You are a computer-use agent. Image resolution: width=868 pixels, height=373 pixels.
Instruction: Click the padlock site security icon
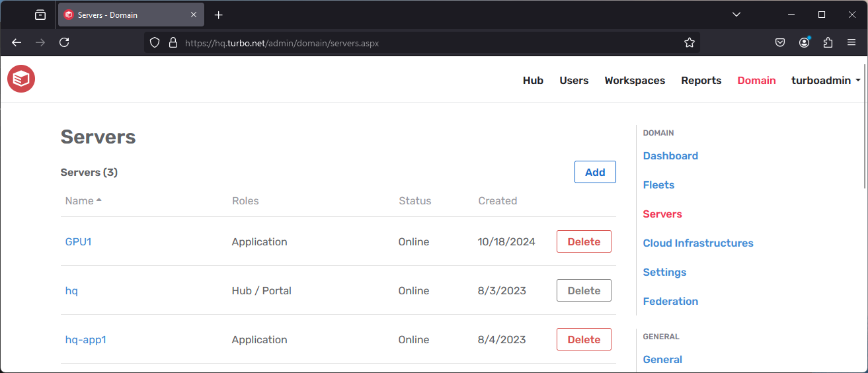point(173,42)
